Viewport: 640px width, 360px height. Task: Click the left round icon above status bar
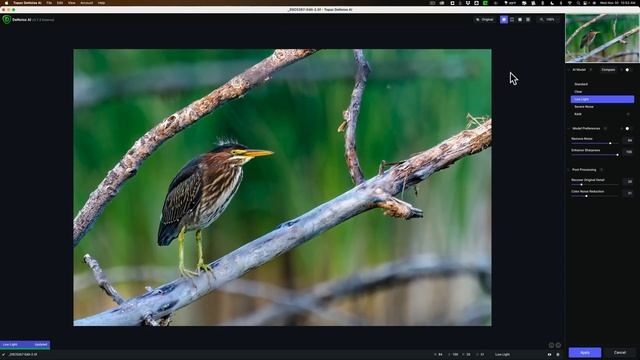551,345
